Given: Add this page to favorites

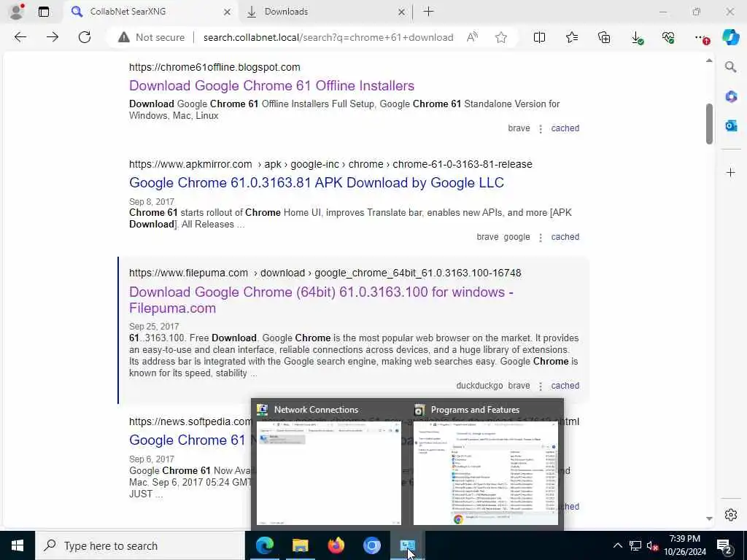Looking at the screenshot, I should pyautogui.click(x=500, y=37).
